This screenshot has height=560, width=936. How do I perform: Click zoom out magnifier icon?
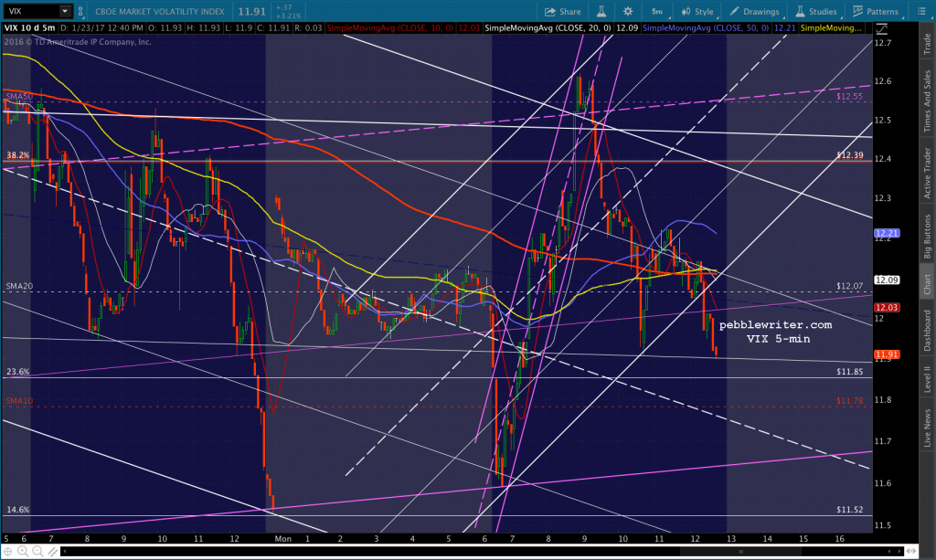click(x=37, y=552)
